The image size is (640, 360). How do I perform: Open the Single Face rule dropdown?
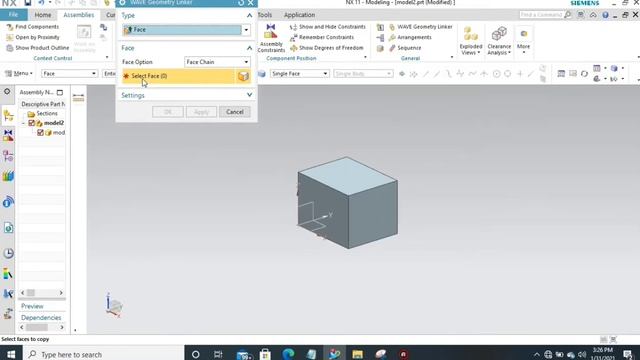click(x=300, y=73)
